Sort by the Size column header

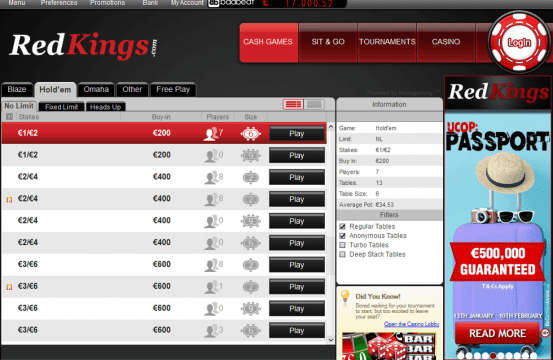point(251,117)
